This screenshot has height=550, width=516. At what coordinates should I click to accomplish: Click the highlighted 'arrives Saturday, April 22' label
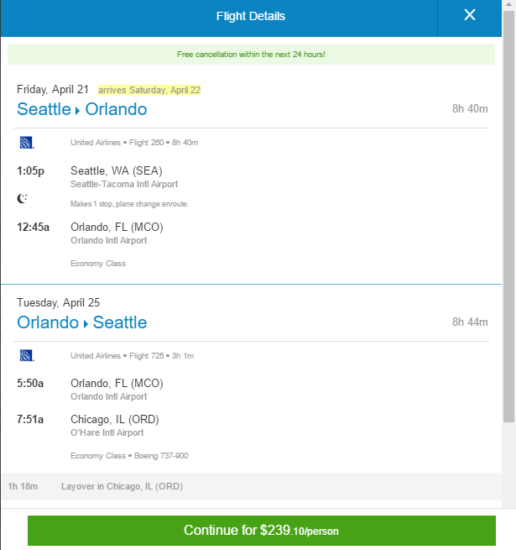click(x=149, y=90)
